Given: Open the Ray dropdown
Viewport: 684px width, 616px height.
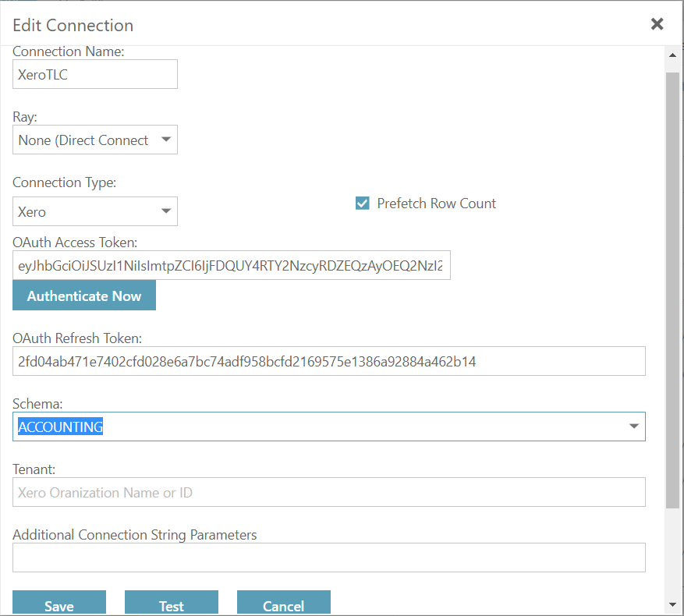Looking at the screenshot, I should [x=95, y=140].
